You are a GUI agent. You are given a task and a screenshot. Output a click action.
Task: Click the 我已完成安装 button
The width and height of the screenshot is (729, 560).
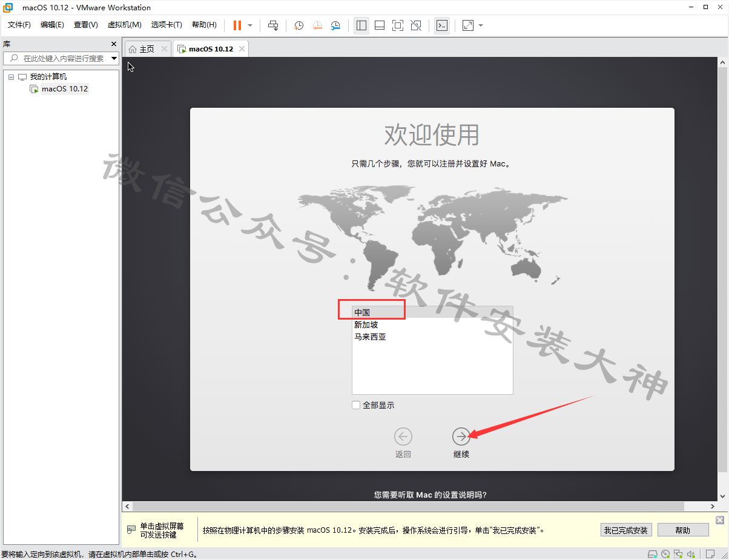click(625, 530)
